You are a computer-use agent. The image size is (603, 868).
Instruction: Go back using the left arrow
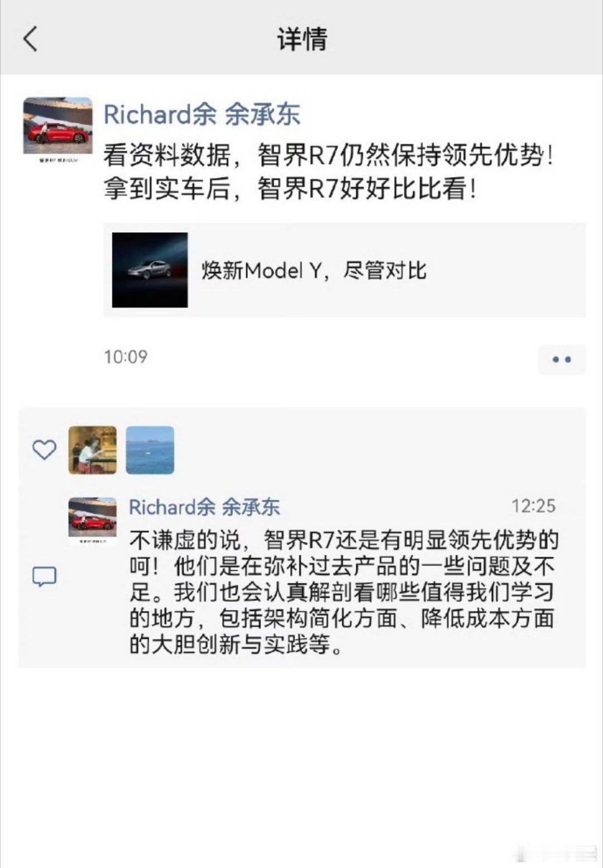click(x=31, y=39)
